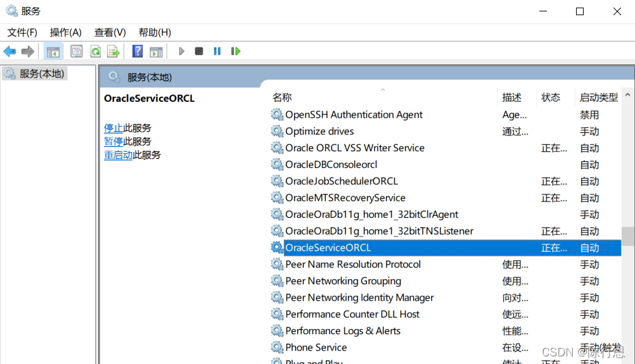Click gear icon beside OpenSSH Authentication Agent
This screenshot has height=364, width=635.
click(277, 115)
